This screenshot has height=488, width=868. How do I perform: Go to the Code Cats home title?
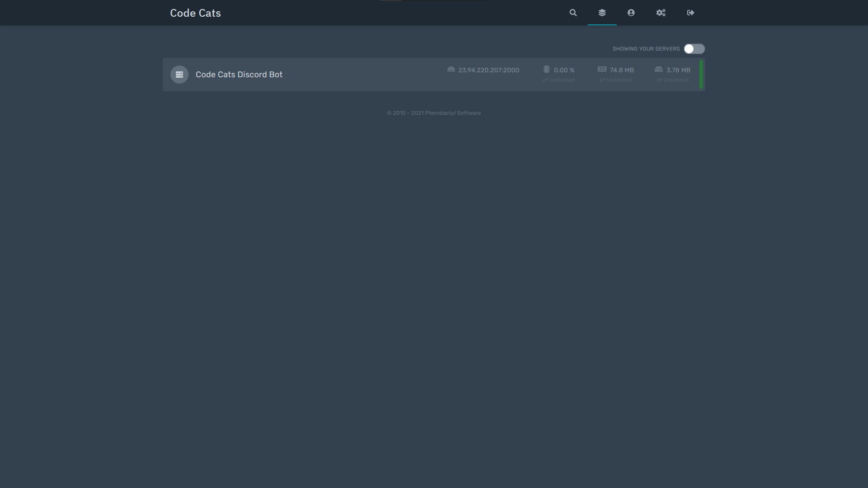click(195, 13)
